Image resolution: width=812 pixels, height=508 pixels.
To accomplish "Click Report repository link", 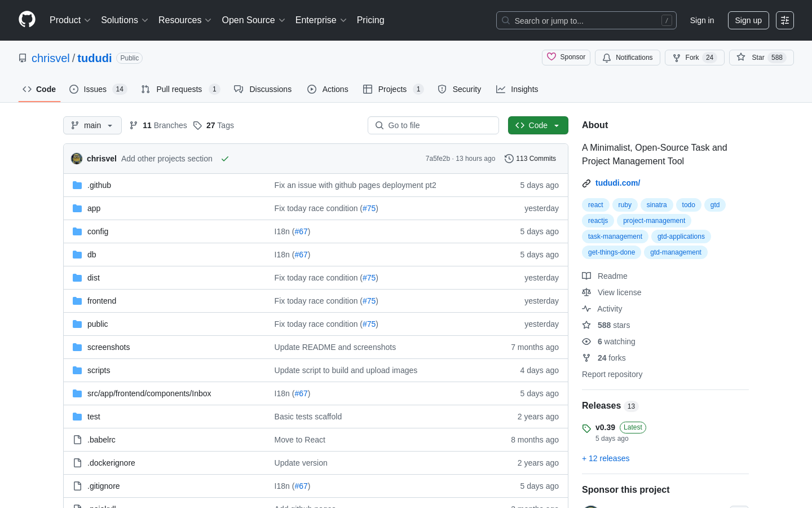I will click(x=612, y=374).
